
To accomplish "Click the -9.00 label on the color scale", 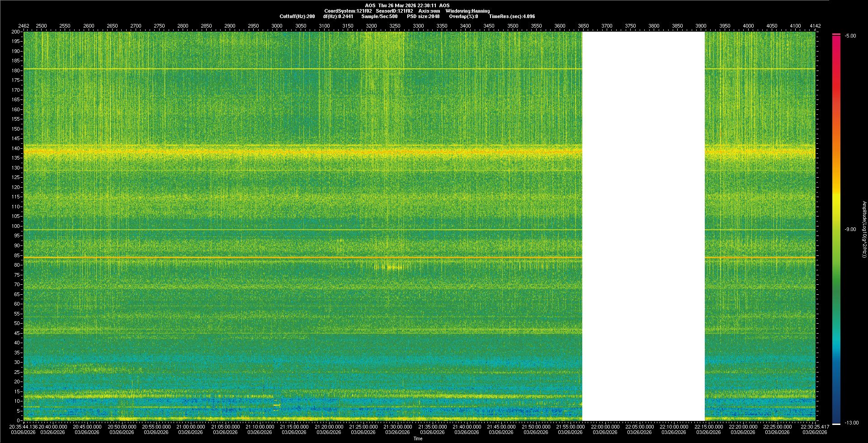I will point(850,229).
